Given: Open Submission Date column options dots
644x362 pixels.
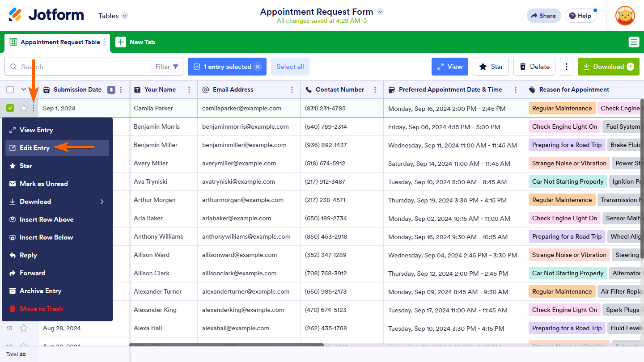Looking at the screenshot, I should point(121,89).
